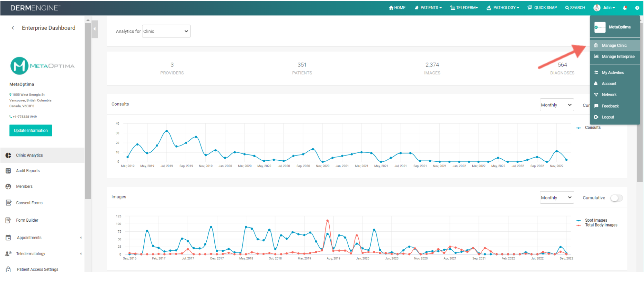This screenshot has height=284, width=644.
Task: Choose Logout in the user menu
Action: click(608, 117)
